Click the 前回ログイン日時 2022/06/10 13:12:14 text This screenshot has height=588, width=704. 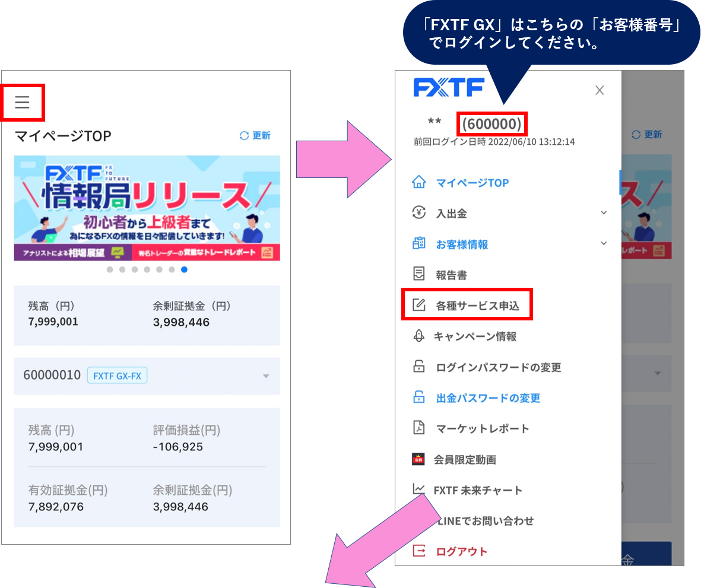pyautogui.click(x=494, y=142)
